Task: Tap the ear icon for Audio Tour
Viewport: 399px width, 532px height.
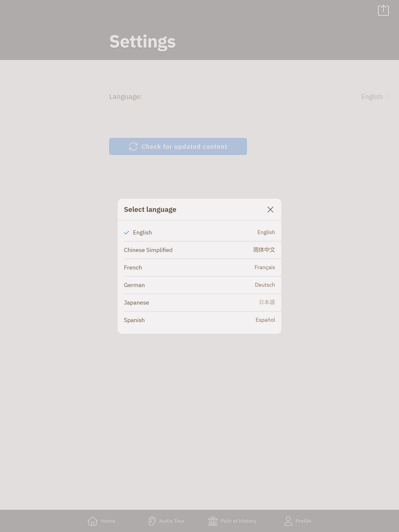Action: click(152, 521)
